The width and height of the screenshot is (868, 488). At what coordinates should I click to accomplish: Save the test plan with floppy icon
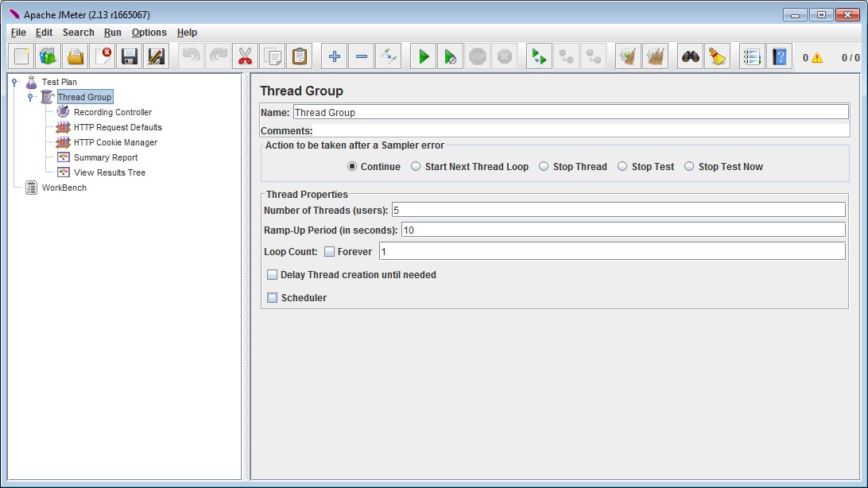[x=129, y=56]
